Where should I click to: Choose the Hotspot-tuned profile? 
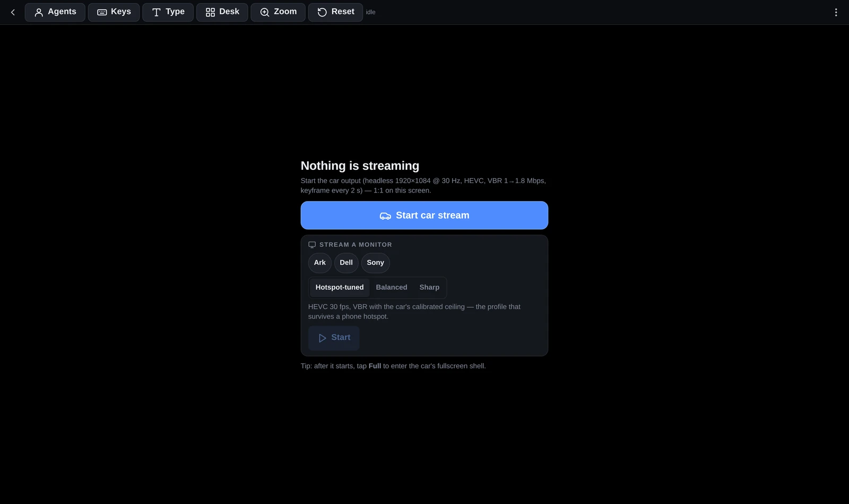(x=340, y=288)
